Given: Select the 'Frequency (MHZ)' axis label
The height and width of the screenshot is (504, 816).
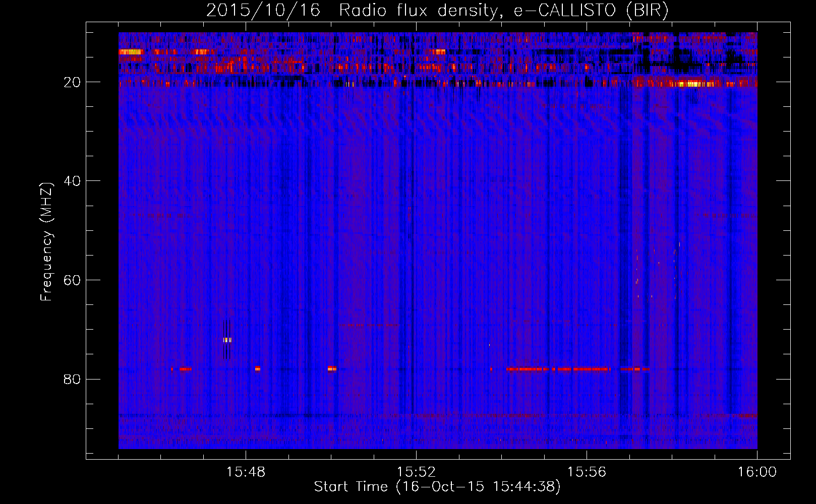Looking at the screenshot, I should [46, 242].
